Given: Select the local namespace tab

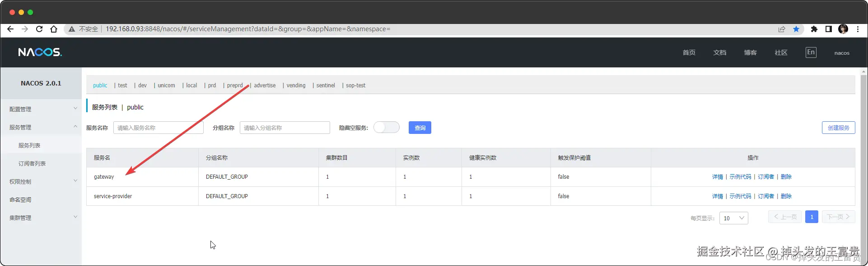Looking at the screenshot, I should point(191,85).
